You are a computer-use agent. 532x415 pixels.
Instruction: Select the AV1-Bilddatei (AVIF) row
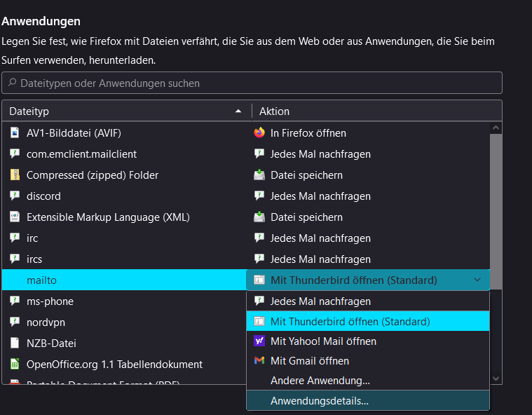pos(246,132)
